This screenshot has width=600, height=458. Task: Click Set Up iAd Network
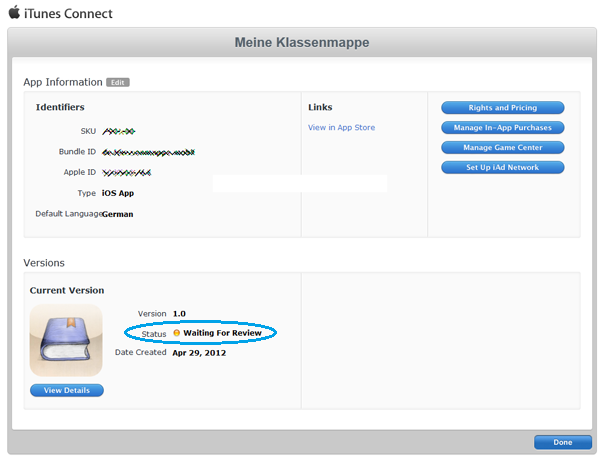pyautogui.click(x=502, y=168)
